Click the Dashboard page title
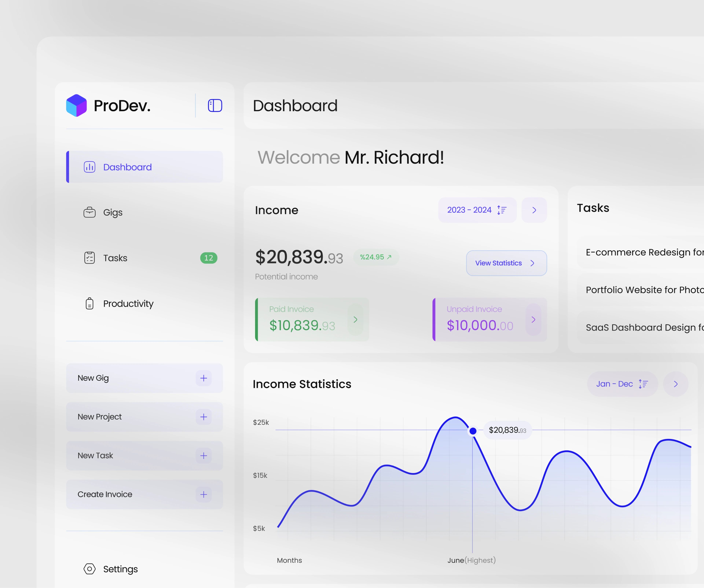Viewport: 704px width, 588px height. (x=295, y=106)
